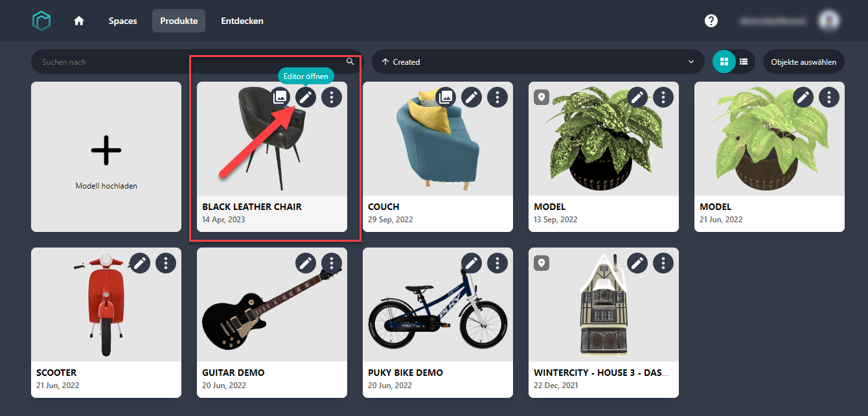This screenshot has height=416, width=868.
Task: Go to home via house icon
Action: click(x=79, y=21)
